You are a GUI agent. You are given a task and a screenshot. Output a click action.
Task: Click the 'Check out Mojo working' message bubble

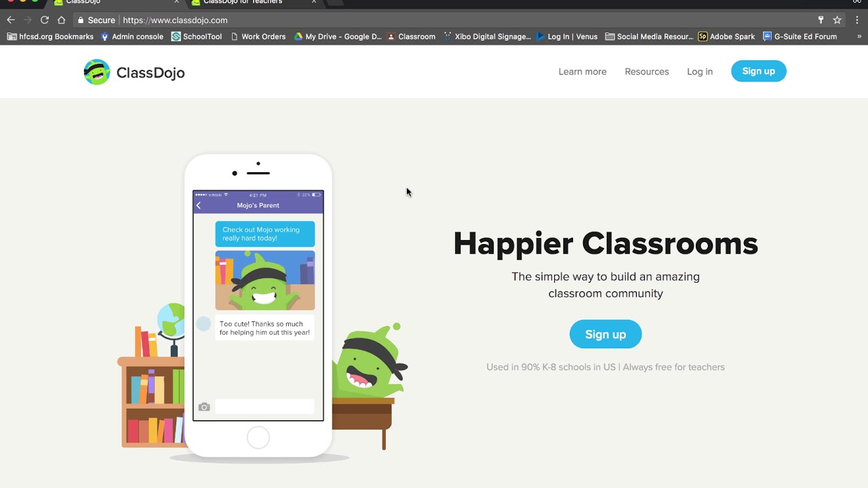click(265, 234)
